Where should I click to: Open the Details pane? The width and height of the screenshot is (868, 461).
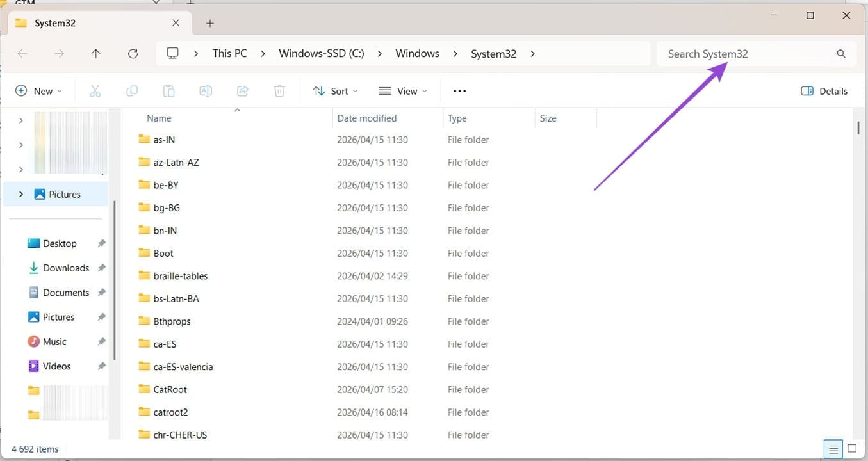[824, 90]
